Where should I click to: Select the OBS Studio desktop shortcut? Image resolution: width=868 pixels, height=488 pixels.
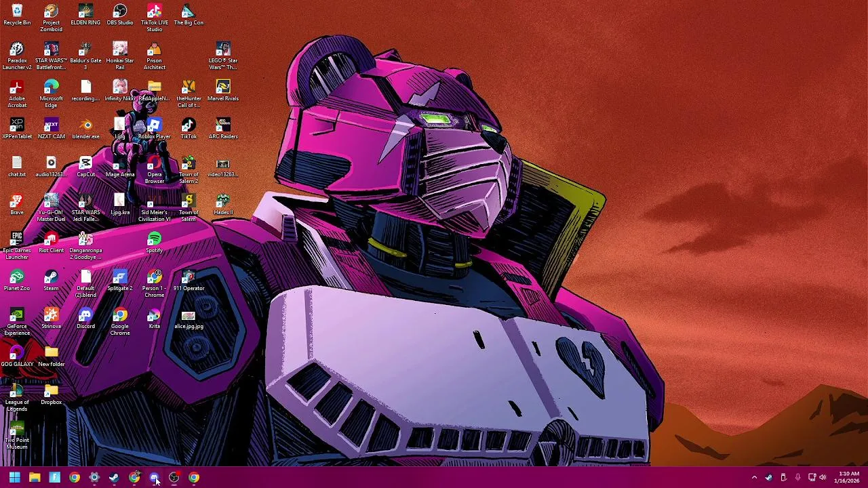[x=120, y=15]
